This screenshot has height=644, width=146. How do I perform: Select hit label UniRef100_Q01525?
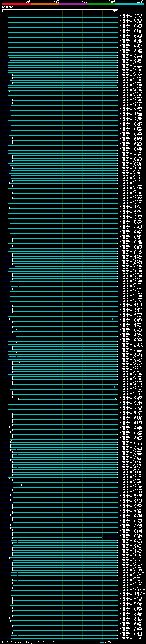click(131, 75)
